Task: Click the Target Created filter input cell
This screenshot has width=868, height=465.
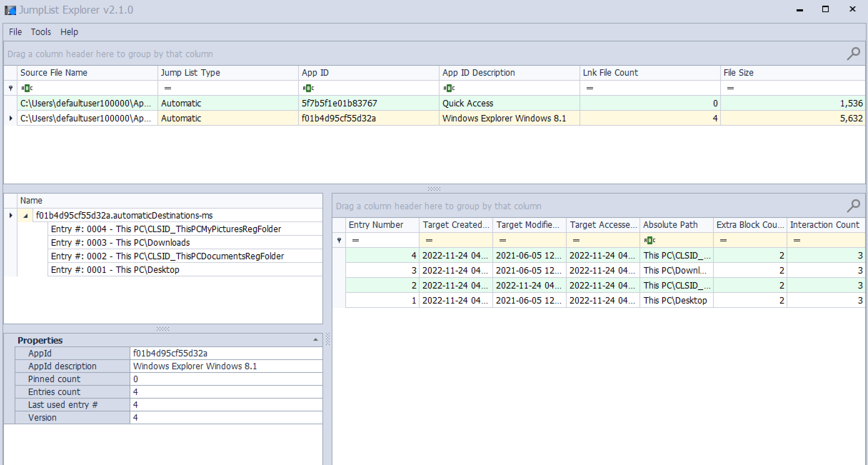Action: [x=461, y=240]
